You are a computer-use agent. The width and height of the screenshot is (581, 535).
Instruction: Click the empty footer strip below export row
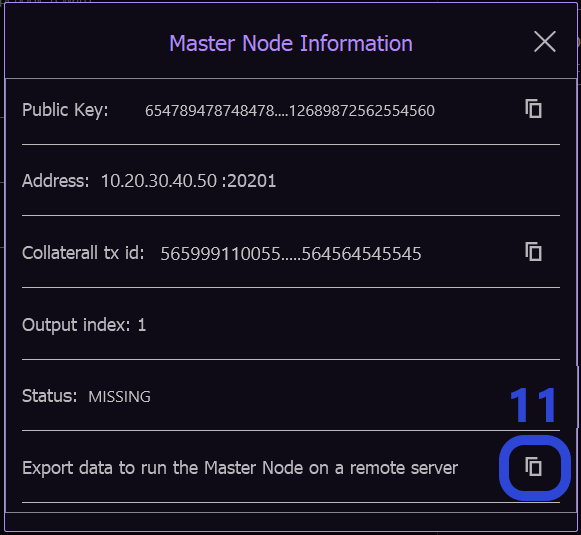point(290,521)
